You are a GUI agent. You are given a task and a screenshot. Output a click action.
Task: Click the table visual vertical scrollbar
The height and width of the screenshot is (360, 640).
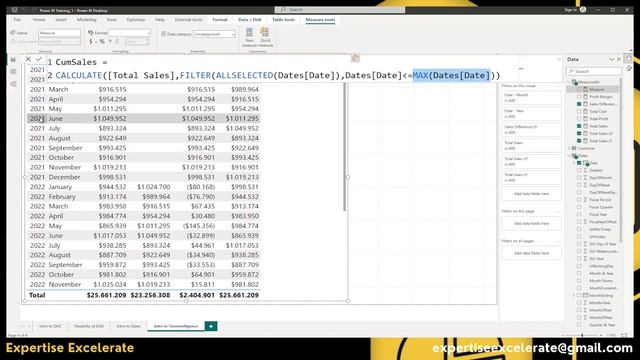point(345,147)
